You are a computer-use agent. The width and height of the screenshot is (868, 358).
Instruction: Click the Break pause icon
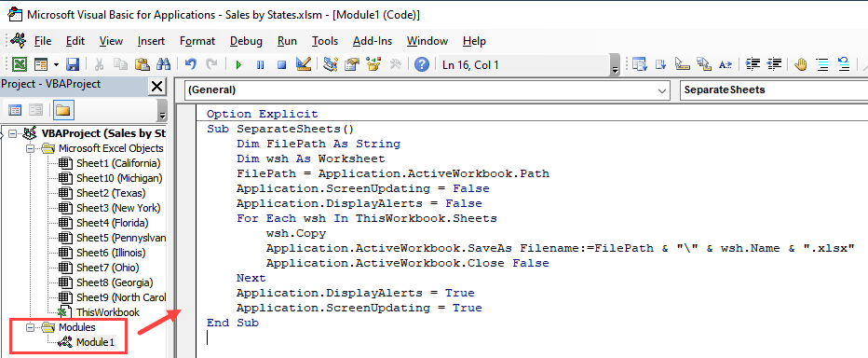(x=260, y=65)
